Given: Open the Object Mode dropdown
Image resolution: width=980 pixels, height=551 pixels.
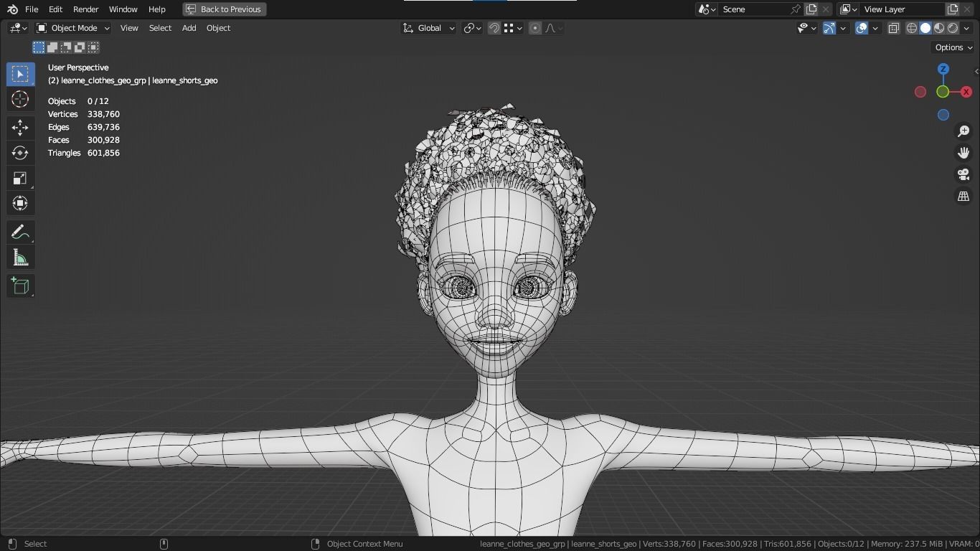Looking at the screenshot, I should click(72, 28).
